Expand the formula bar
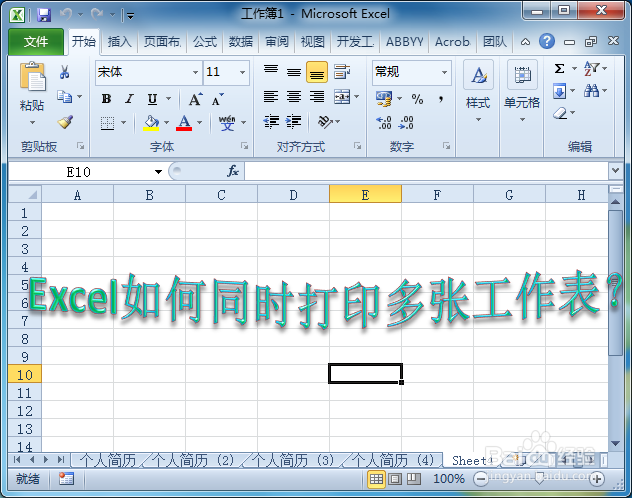The height and width of the screenshot is (498, 632). [x=615, y=171]
